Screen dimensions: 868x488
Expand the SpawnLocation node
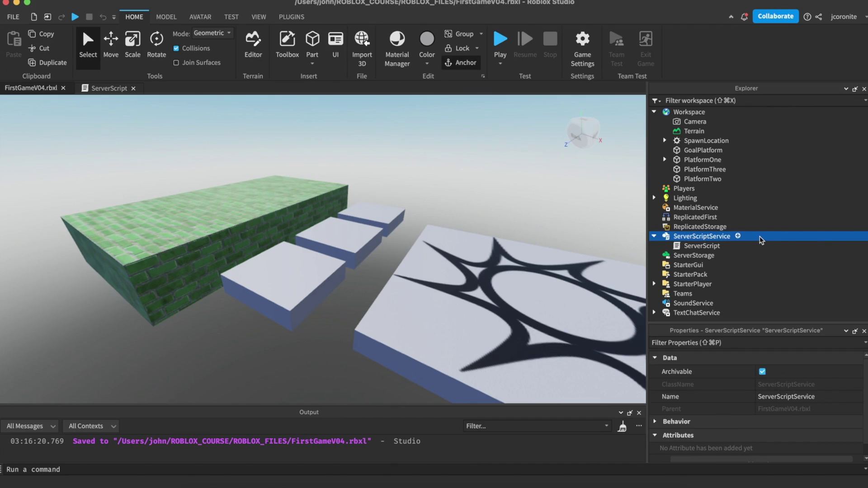[x=665, y=140]
